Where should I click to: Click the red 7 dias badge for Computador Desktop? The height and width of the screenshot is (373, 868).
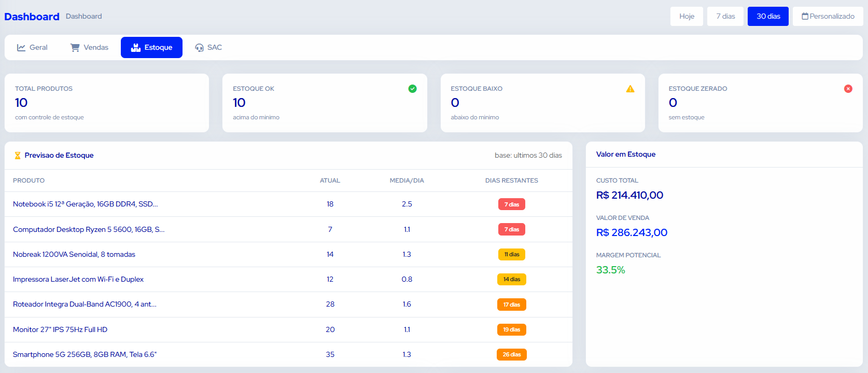[x=512, y=229]
